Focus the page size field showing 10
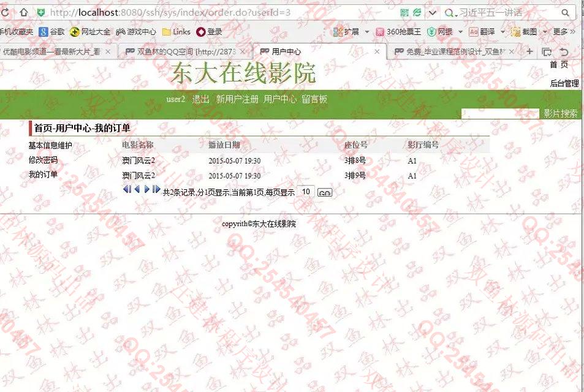The height and width of the screenshot is (392, 584). [306, 192]
